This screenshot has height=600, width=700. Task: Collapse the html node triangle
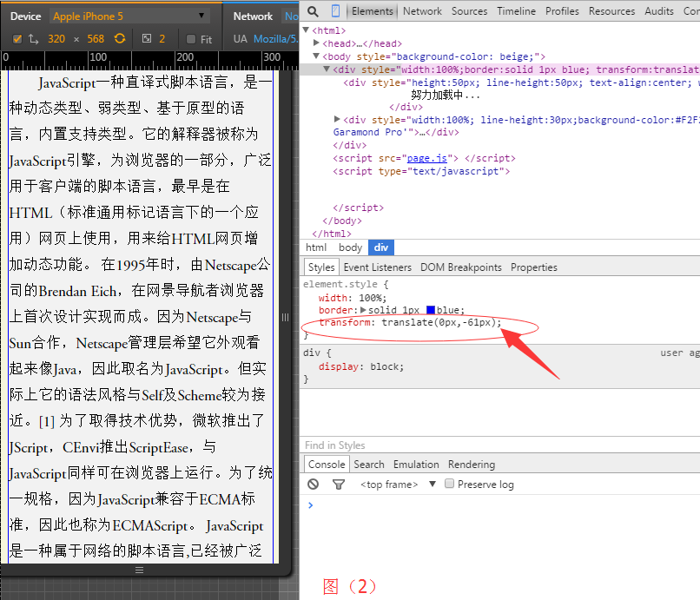[x=307, y=30]
